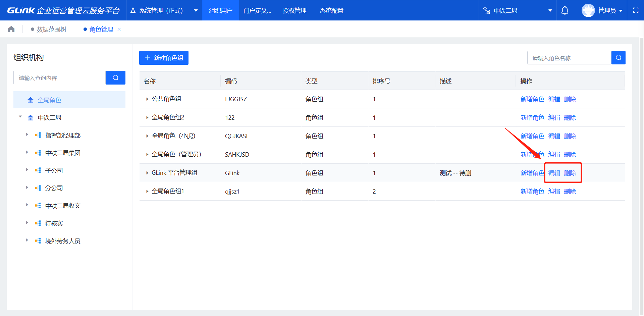Expand the 待核实 tree node

click(x=27, y=223)
